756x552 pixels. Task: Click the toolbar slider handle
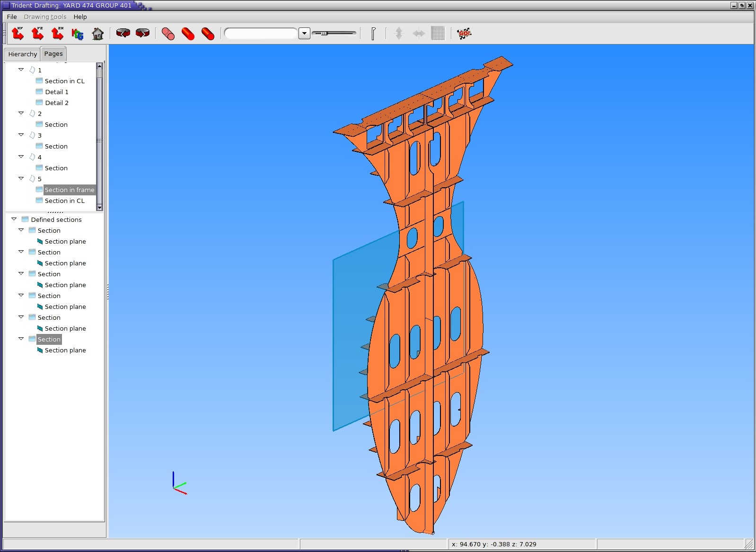pyautogui.click(x=324, y=33)
